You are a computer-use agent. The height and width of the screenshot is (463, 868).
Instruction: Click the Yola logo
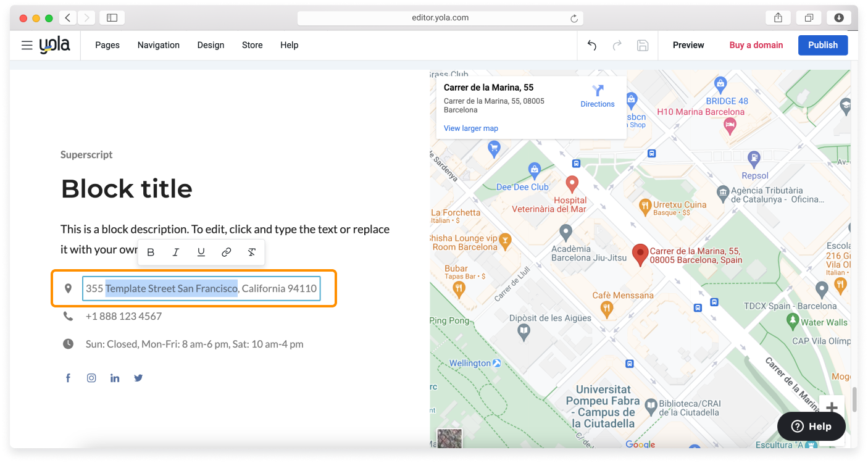coord(54,45)
